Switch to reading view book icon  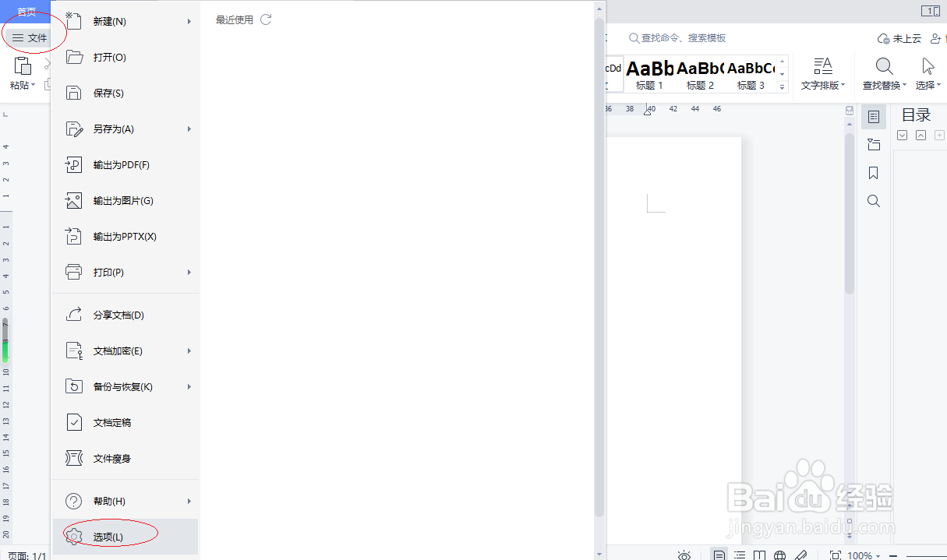coord(760,555)
